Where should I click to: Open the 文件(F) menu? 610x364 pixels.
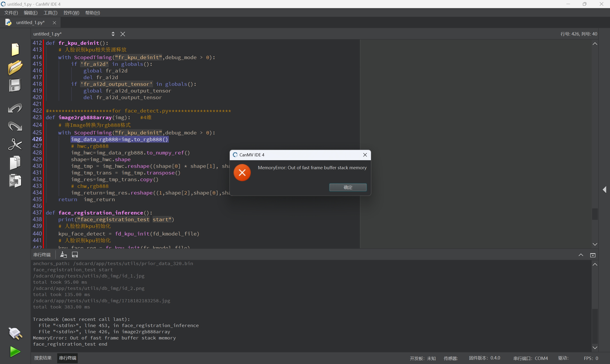pos(11,12)
